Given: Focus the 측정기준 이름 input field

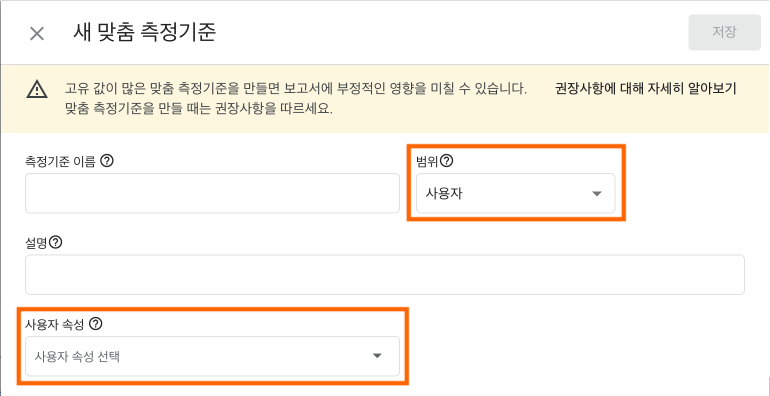Looking at the screenshot, I should [212, 193].
